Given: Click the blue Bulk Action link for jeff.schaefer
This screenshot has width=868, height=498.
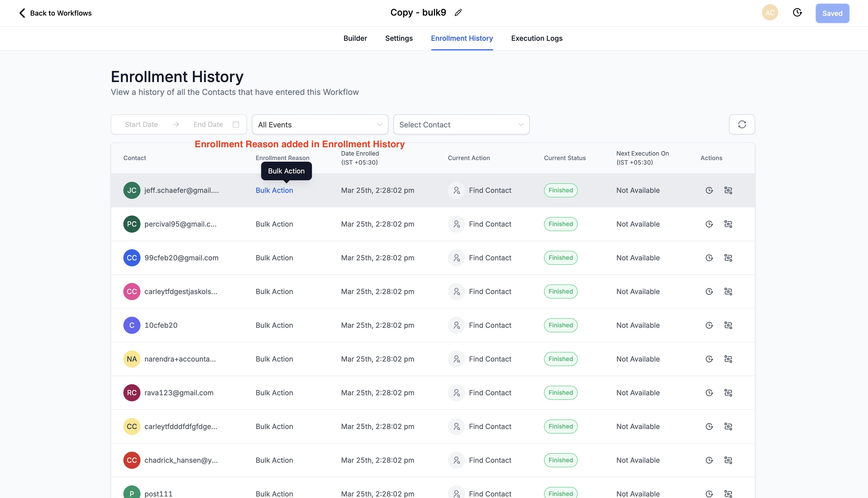Looking at the screenshot, I should 274,191.
